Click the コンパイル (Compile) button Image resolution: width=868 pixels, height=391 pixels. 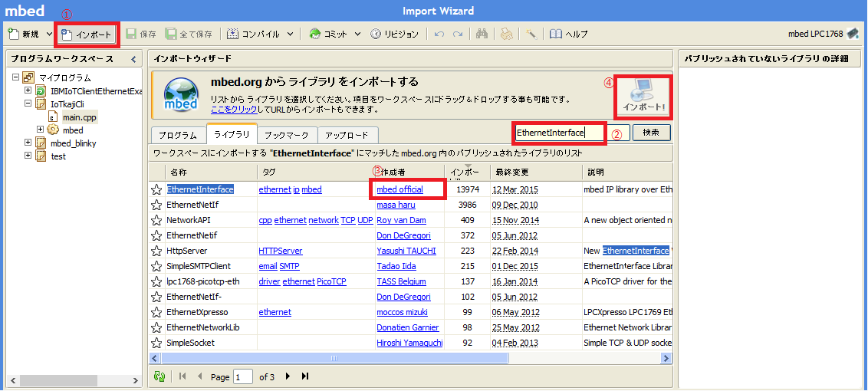coord(255,34)
